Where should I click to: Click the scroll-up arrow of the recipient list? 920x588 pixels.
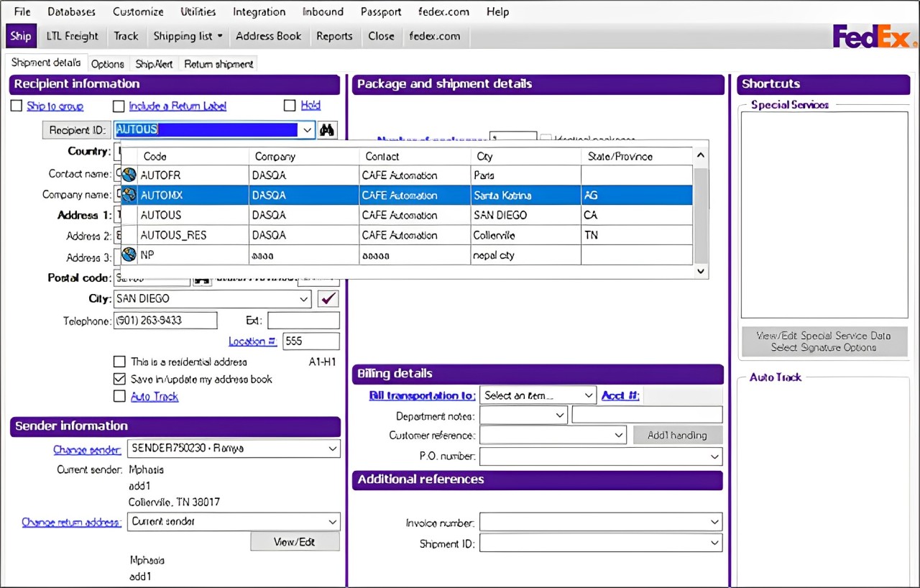tap(701, 156)
